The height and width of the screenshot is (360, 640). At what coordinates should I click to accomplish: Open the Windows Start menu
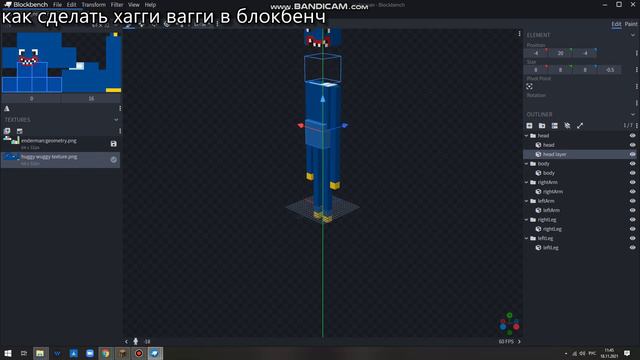(8, 353)
